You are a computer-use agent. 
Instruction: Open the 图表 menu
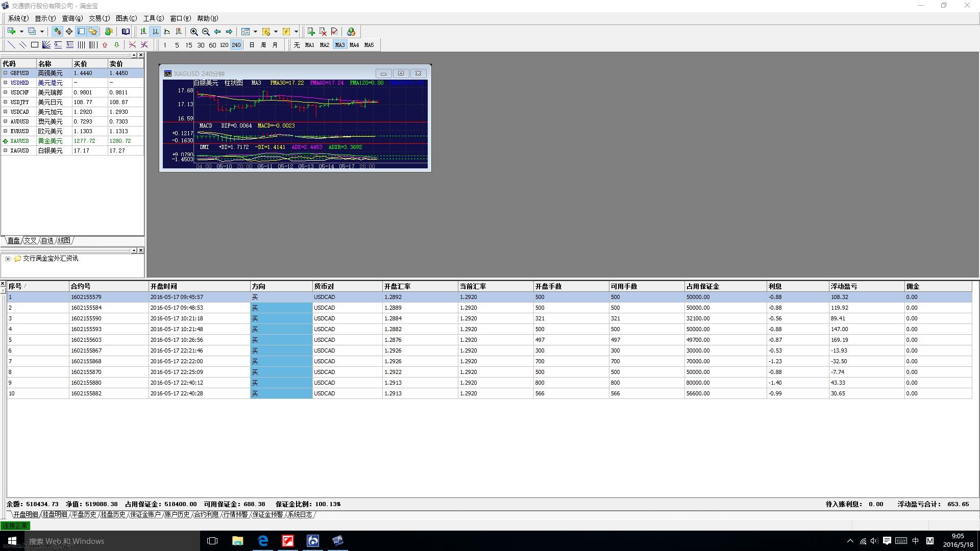126,18
